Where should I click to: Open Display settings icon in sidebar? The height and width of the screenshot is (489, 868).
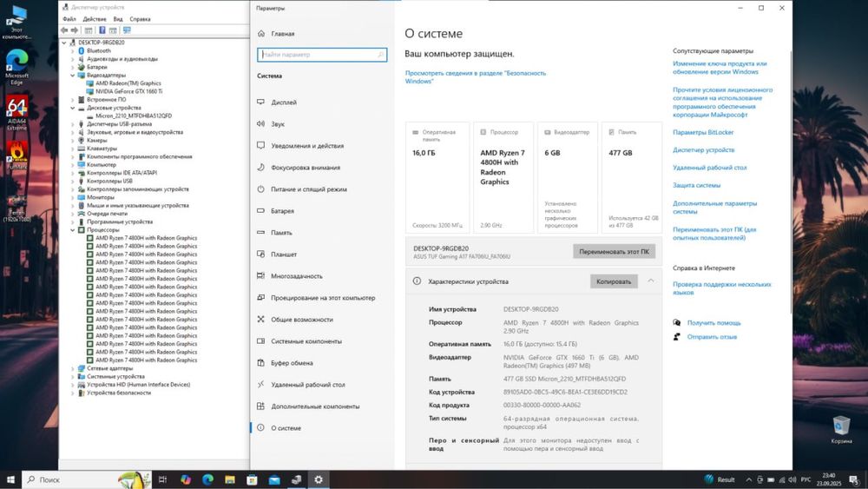click(x=260, y=102)
